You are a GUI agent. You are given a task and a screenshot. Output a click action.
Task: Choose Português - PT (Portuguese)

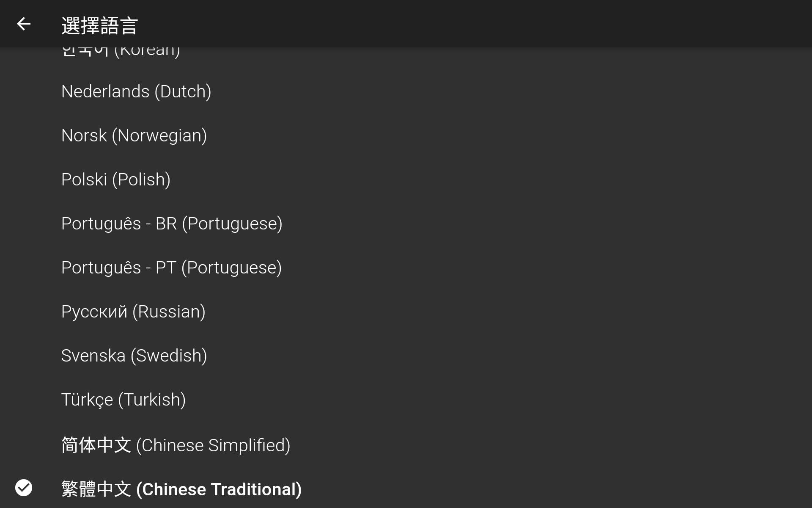point(406,268)
